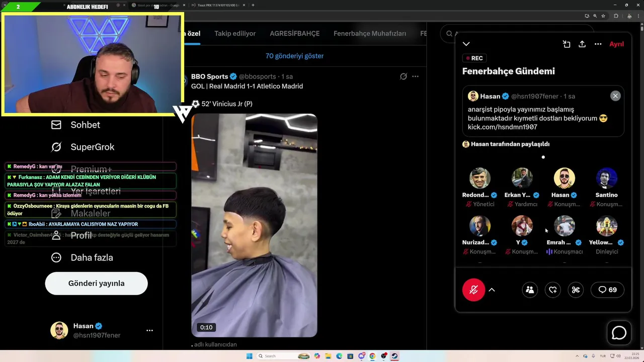Click Ayrıl to leave the Space
This screenshot has height=362, width=644.
coord(616,44)
